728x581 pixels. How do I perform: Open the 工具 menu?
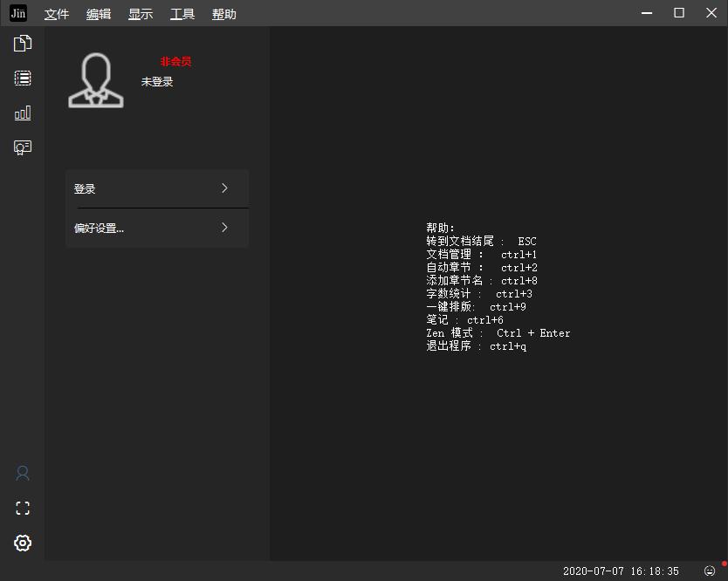pyautogui.click(x=182, y=14)
